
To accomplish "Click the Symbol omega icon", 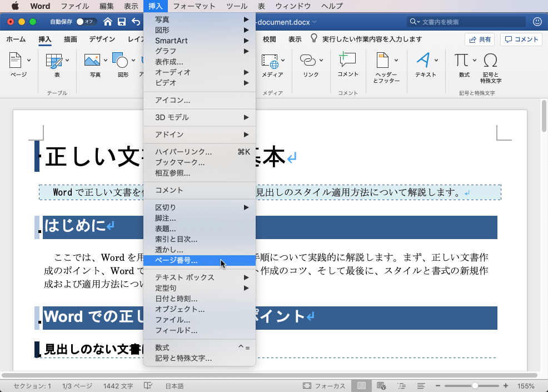I will point(490,61).
